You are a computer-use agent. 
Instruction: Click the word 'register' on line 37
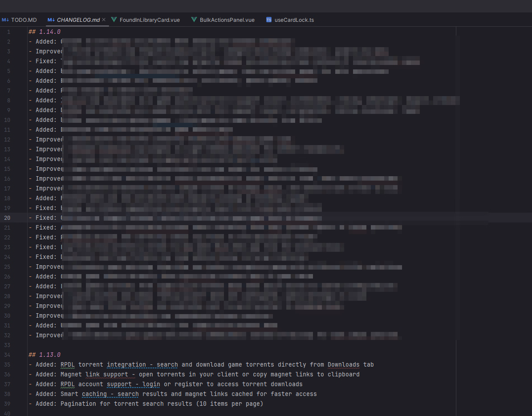coord(189,384)
